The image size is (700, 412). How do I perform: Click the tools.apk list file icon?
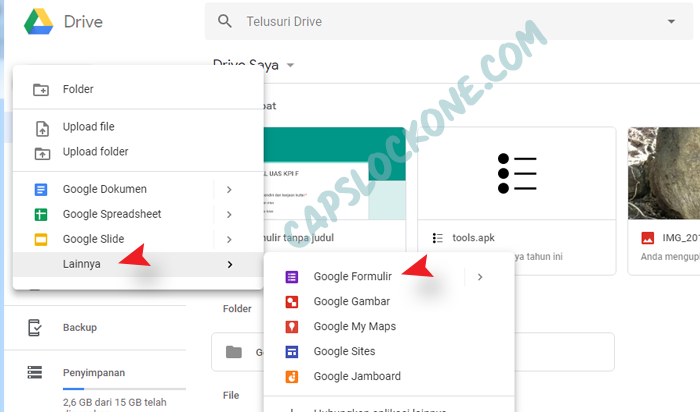click(438, 238)
